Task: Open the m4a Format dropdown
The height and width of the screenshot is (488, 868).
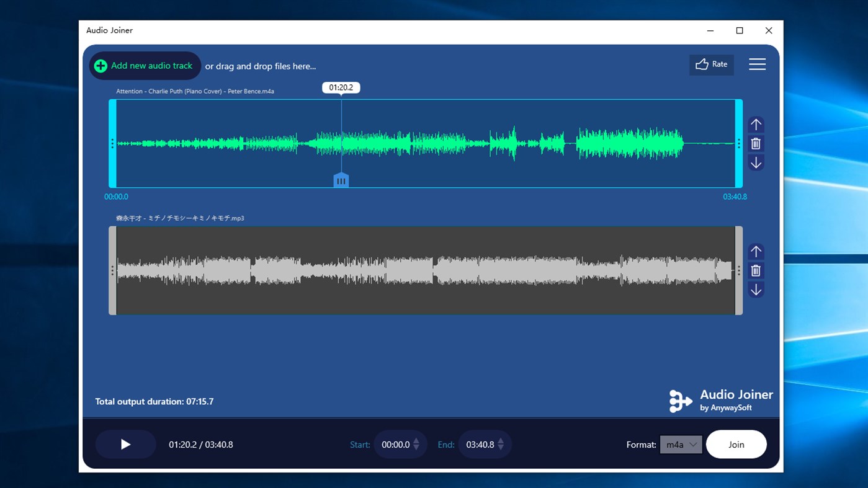Action: (x=681, y=445)
